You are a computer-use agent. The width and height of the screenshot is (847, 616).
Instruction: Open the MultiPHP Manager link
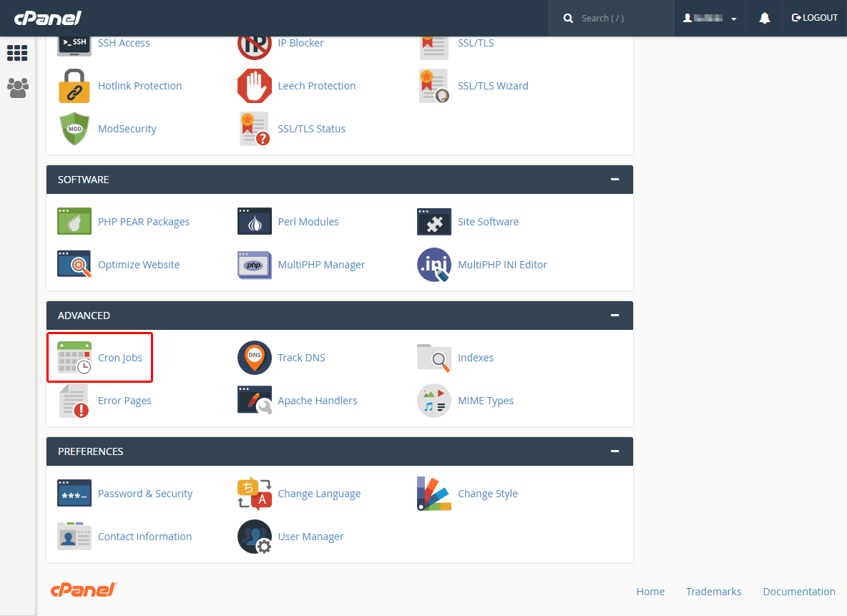[321, 265]
